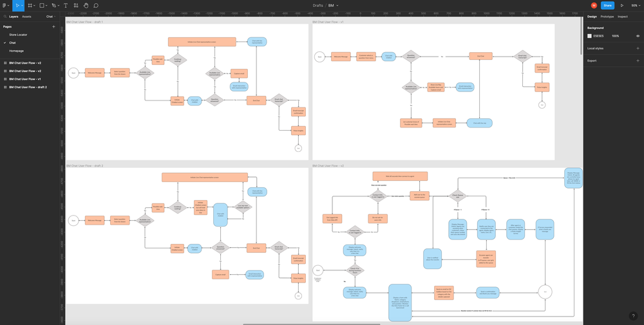
Task: Select the Pen tool
Action: click(53, 6)
